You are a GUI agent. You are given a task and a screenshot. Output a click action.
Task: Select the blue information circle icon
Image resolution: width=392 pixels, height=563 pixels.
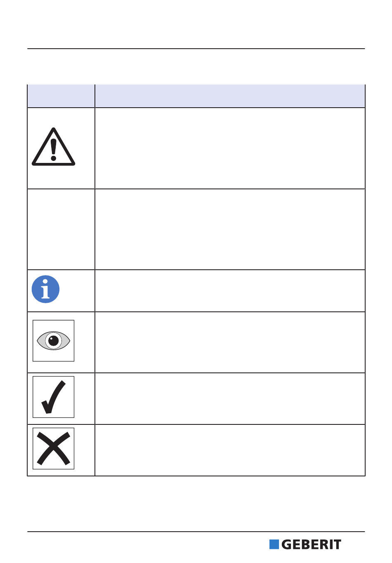[46, 289]
